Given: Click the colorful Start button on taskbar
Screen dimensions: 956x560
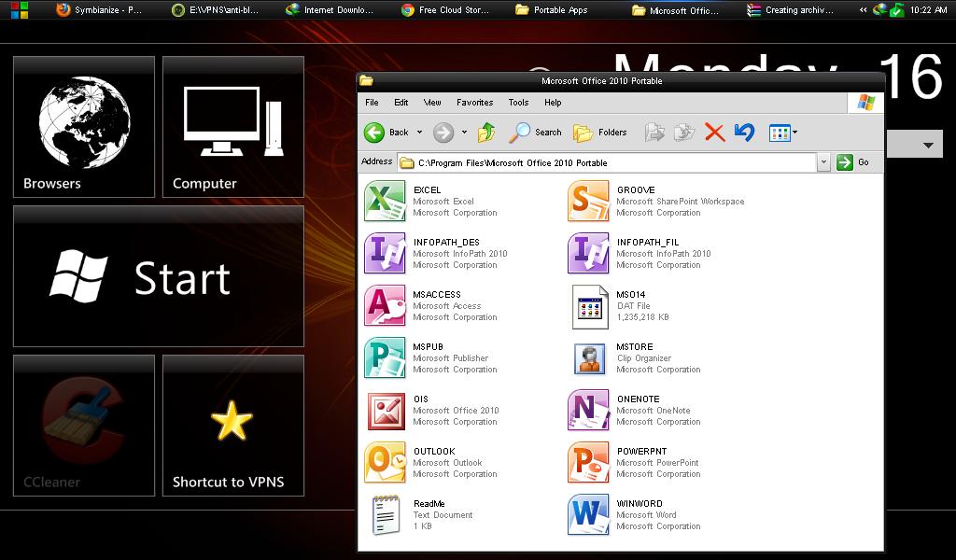Looking at the screenshot, I should pyautogui.click(x=19, y=9).
